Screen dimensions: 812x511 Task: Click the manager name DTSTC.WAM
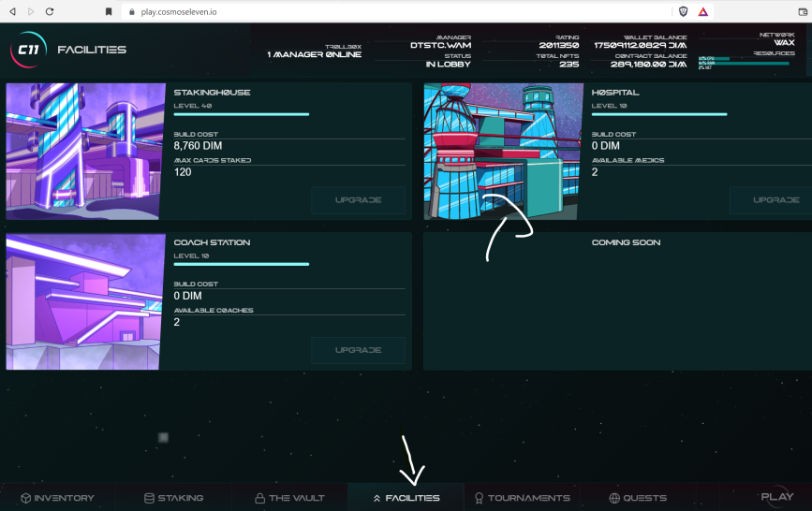point(441,46)
